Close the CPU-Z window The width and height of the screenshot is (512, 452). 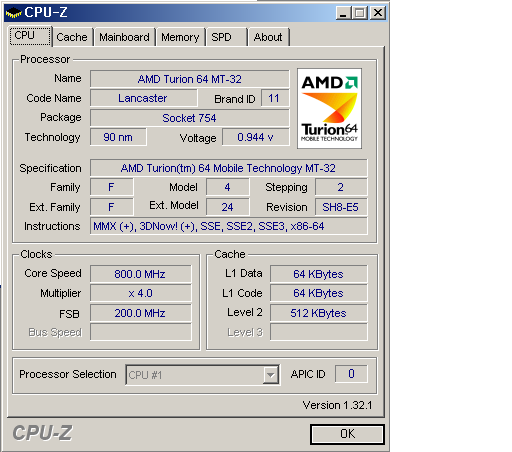coord(378,13)
